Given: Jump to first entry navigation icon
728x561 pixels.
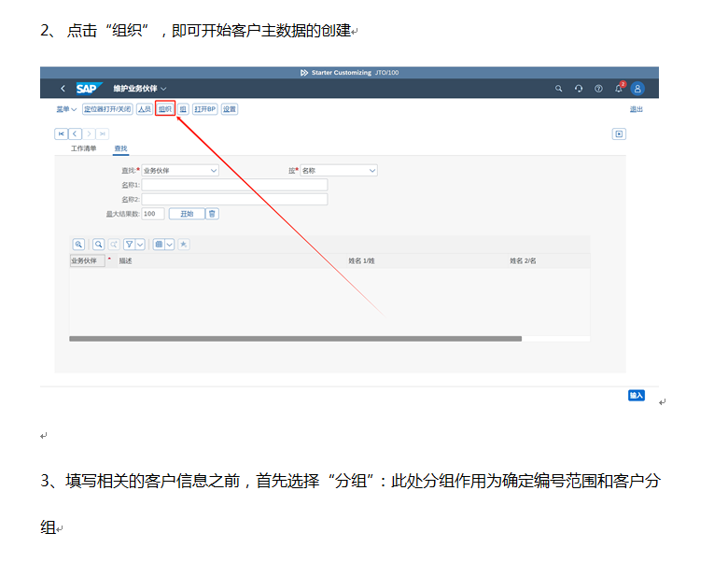Looking at the screenshot, I should click(x=62, y=133).
